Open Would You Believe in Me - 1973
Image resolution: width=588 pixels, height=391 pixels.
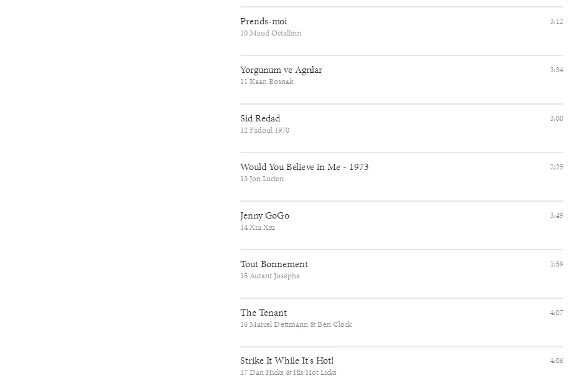[304, 167]
